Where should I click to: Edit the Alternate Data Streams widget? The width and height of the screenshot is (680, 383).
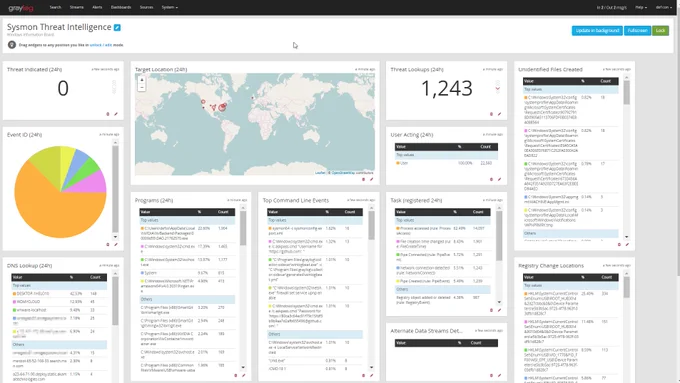click(499, 376)
